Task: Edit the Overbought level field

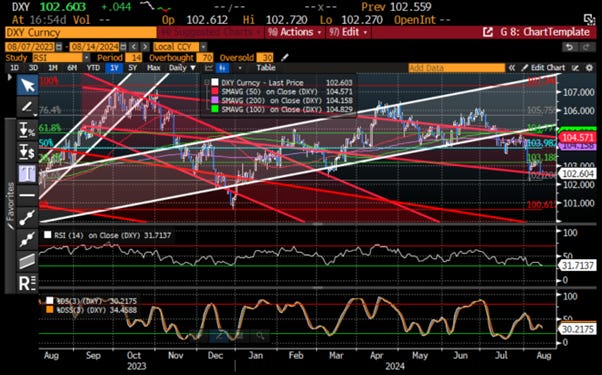Action: click(x=205, y=58)
